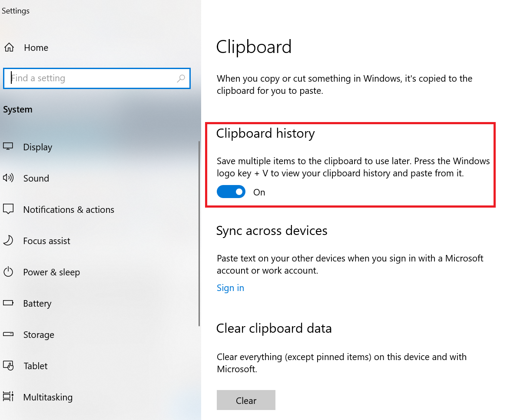Focus the Find a setting search box

(91, 79)
